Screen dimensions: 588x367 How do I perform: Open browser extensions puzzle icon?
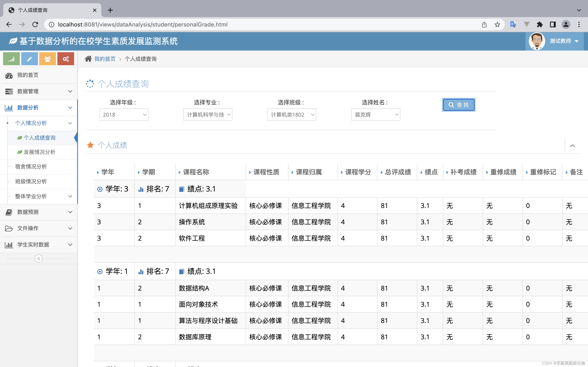pyautogui.click(x=540, y=24)
